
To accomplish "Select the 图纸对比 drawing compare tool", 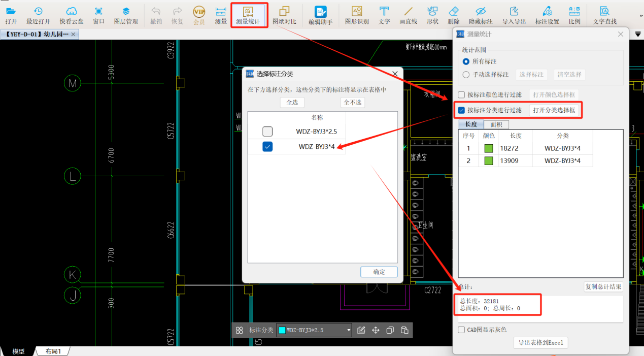I will coord(284,15).
